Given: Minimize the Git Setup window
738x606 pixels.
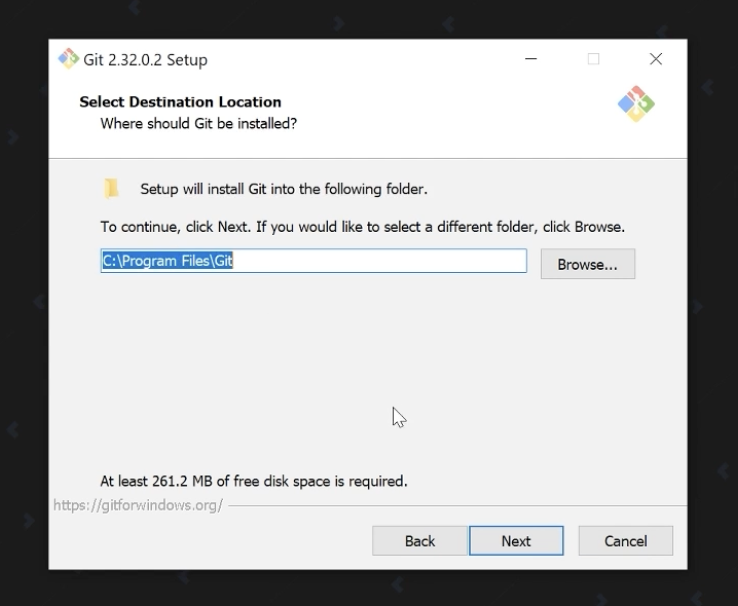Looking at the screenshot, I should [x=531, y=59].
